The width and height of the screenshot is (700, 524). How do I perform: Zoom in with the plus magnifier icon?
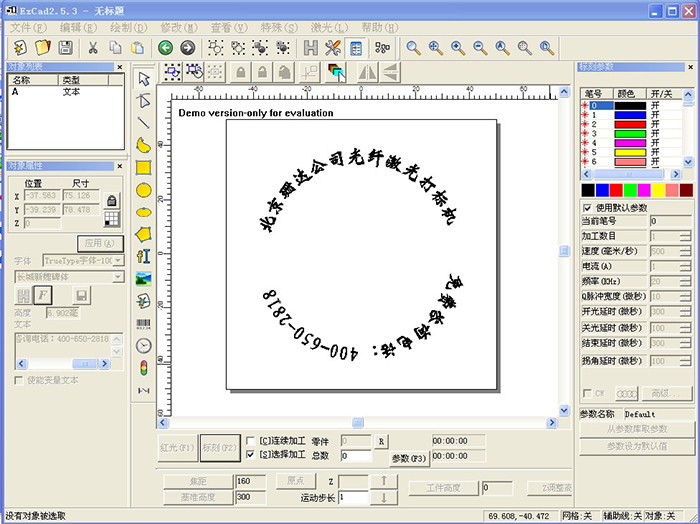click(x=458, y=48)
